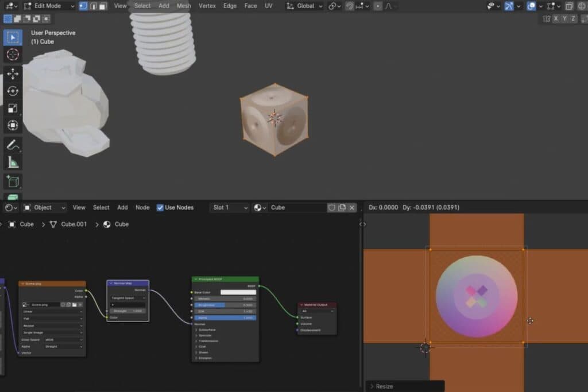Viewport: 588px width, 392px height.
Task: Open the Global transform orientation dropdown
Action: [x=304, y=6]
